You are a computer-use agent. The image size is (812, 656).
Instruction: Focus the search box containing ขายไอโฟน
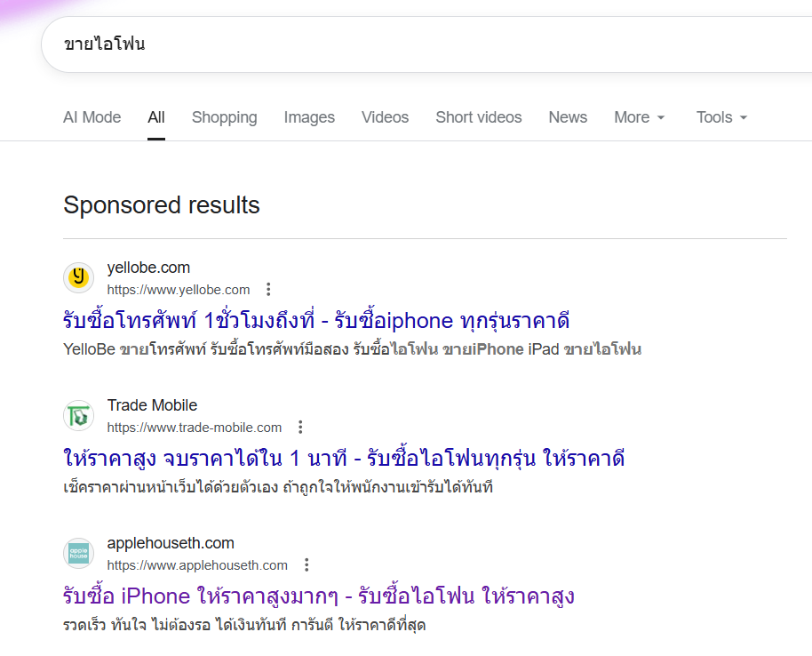tap(426, 44)
